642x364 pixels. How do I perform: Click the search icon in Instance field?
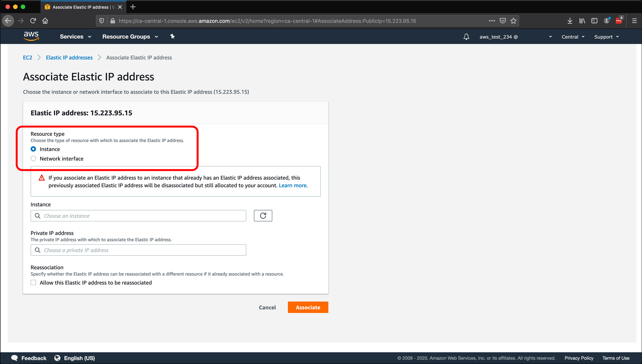click(38, 216)
